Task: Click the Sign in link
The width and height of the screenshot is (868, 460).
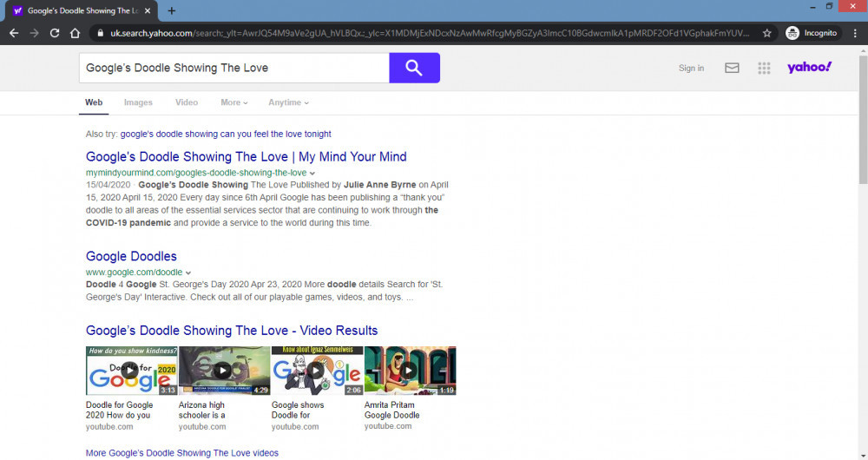Action: [x=692, y=68]
